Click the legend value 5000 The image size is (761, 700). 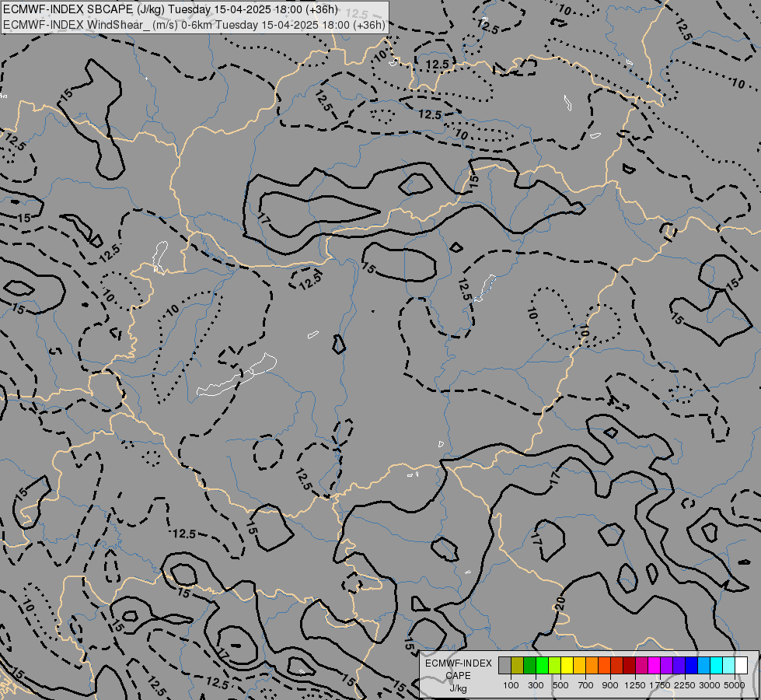coord(735,685)
